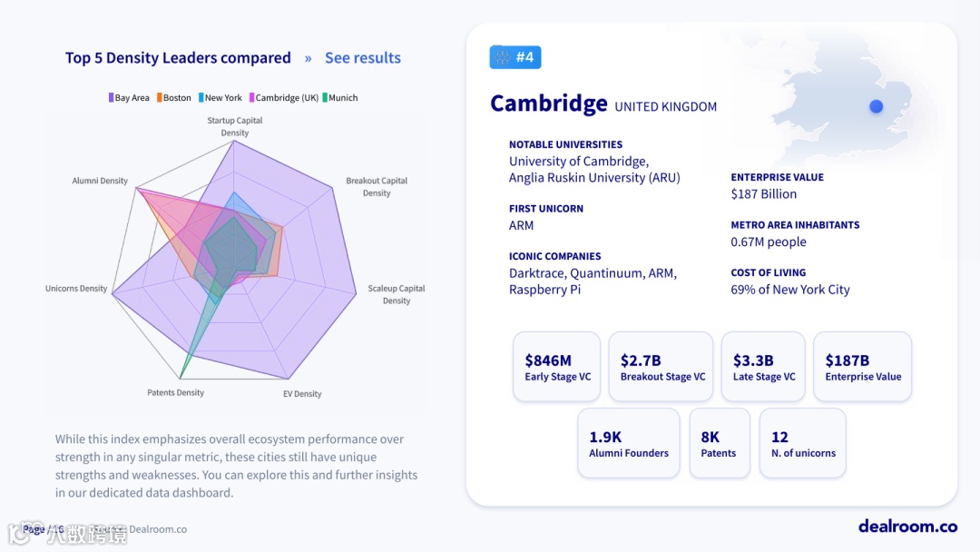Click the $187B Enterprise Value card
Screen dimensions: 980x552
(863, 367)
